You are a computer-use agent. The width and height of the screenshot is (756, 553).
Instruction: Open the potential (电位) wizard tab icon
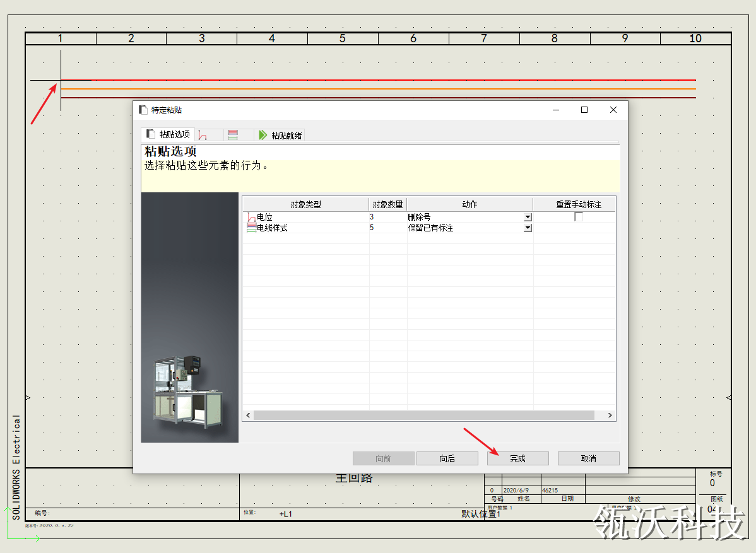click(203, 135)
